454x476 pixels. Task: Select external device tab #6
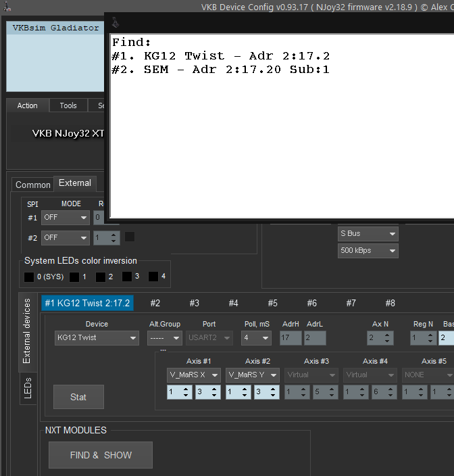pos(311,303)
